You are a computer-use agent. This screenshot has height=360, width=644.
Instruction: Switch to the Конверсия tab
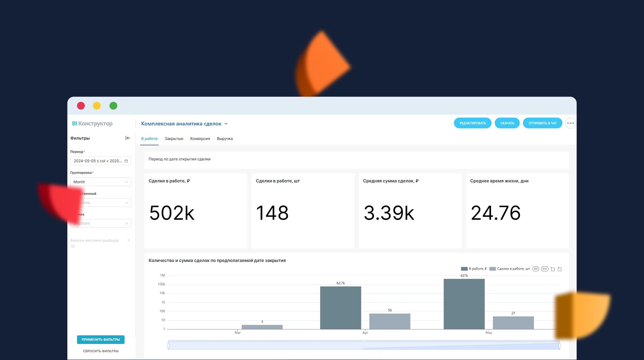tap(200, 139)
